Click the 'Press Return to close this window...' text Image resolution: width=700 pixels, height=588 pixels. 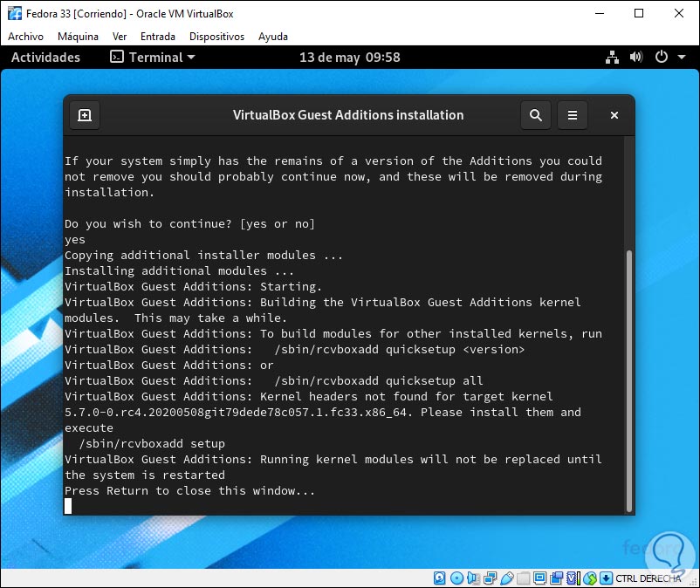(189, 491)
